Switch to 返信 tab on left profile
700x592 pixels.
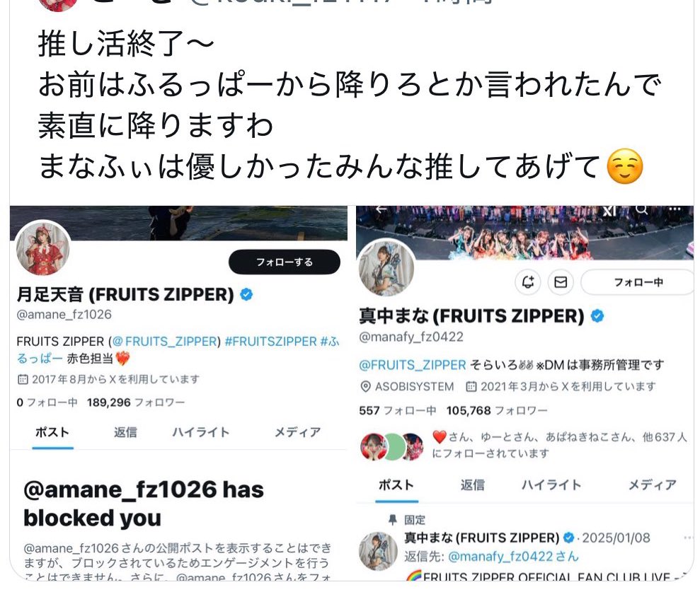tap(125, 432)
